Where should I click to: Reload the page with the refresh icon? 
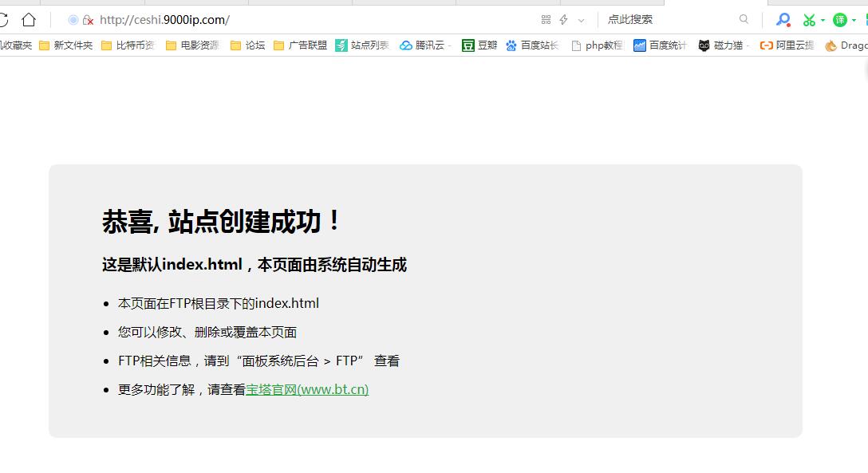pyautogui.click(x=3, y=21)
